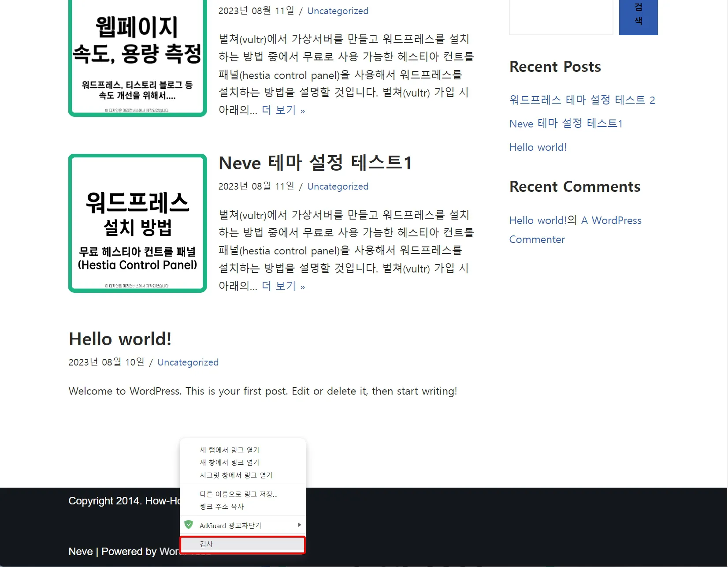
Task: Click the Neve link in the footer
Action: [81, 552]
